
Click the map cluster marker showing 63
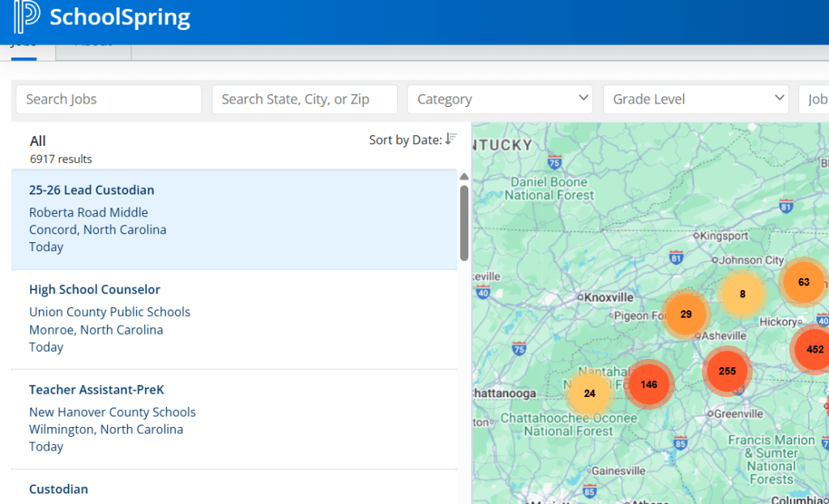tap(803, 282)
